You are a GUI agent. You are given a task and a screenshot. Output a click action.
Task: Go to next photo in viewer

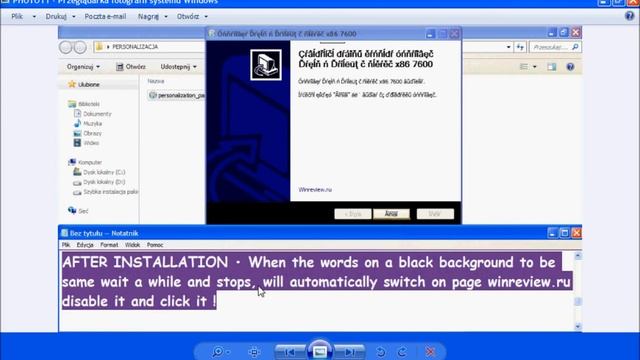tap(349, 351)
